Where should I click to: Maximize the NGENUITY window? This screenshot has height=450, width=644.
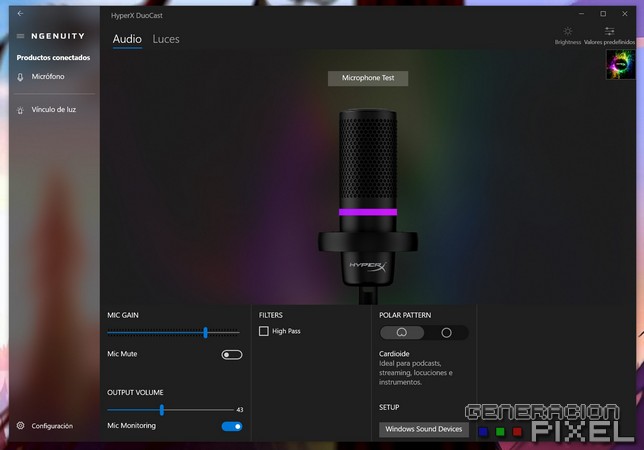[603, 14]
